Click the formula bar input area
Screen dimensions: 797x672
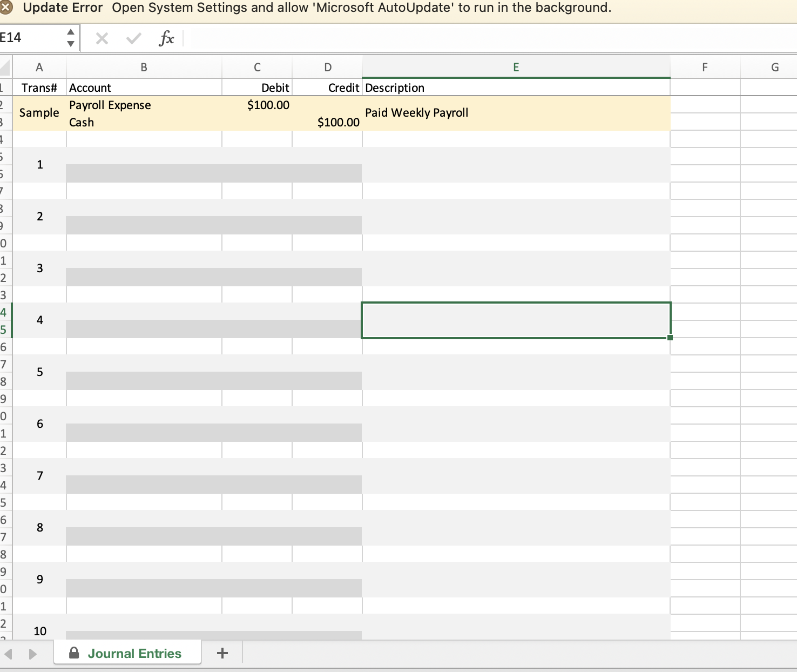[486, 38]
